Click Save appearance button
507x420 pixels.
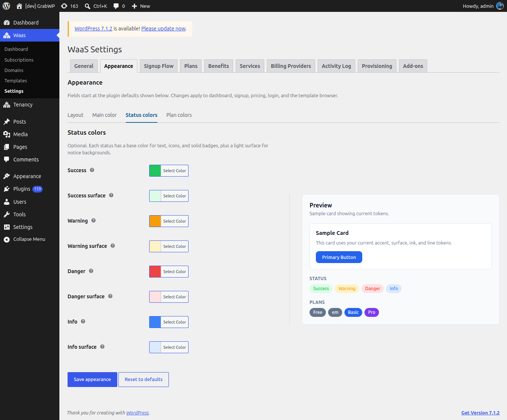coord(92,380)
